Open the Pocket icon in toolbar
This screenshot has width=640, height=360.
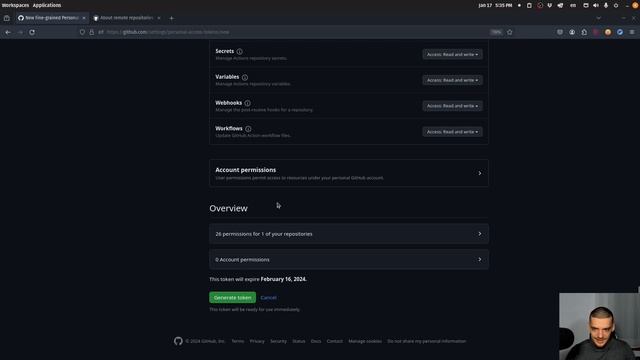560,32
